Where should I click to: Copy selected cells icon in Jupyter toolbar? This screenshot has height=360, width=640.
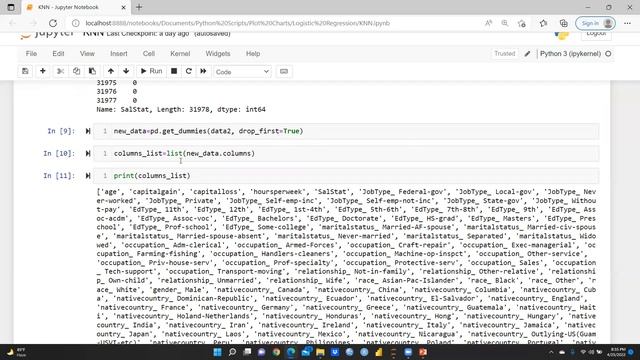(x=76, y=71)
